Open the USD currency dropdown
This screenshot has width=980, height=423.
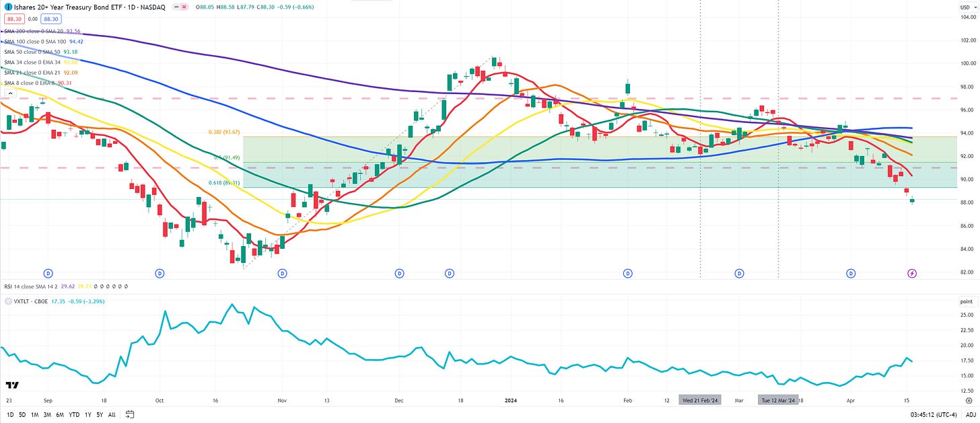[x=967, y=7]
